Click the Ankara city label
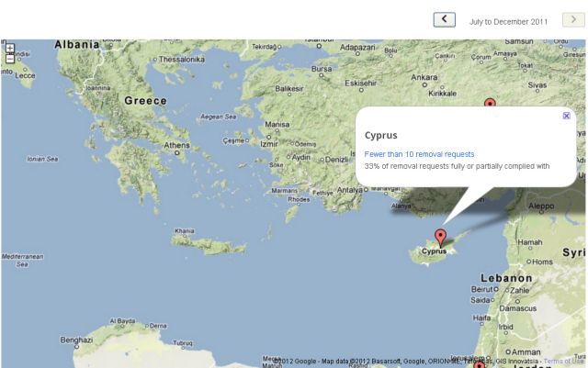Screen dimensions: 588x368 tap(424, 77)
